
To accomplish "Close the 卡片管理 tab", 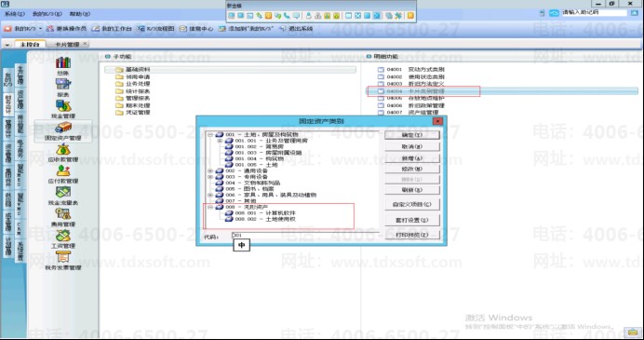I will tap(85, 44).
